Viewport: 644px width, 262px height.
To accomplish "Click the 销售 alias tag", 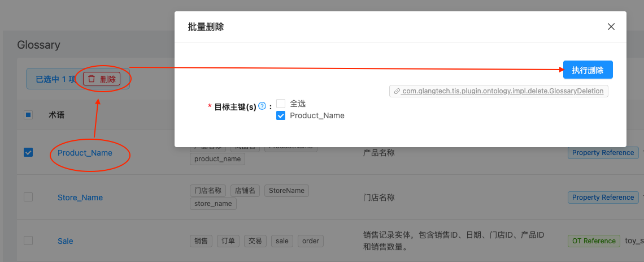I will click(x=201, y=241).
